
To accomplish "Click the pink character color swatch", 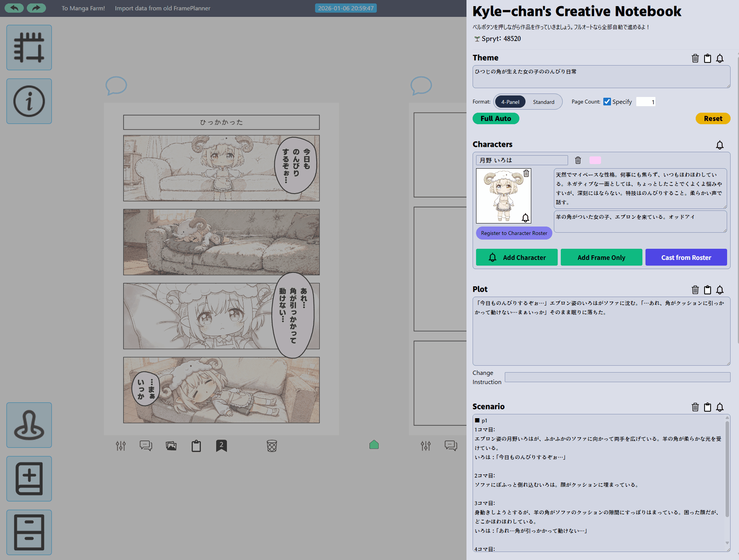I will coord(595,160).
